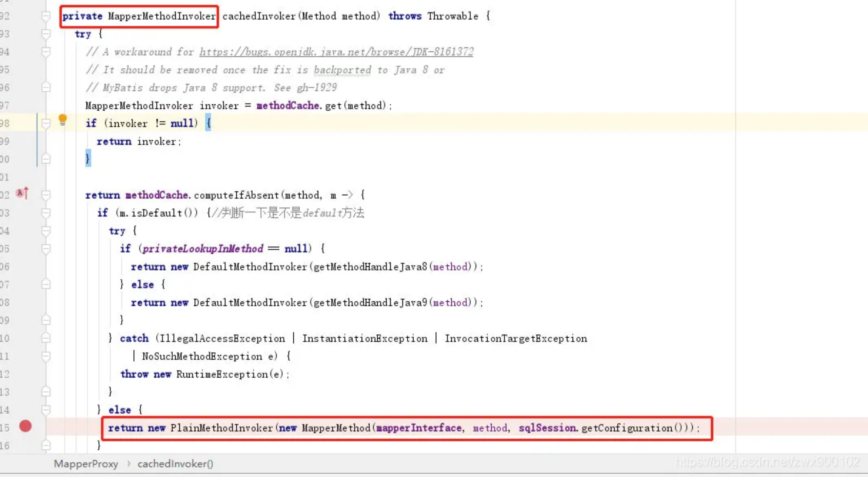The height and width of the screenshot is (477, 868).
Task: Select MapperProxy in the breadcrumb bar
Action: tap(86, 464)
